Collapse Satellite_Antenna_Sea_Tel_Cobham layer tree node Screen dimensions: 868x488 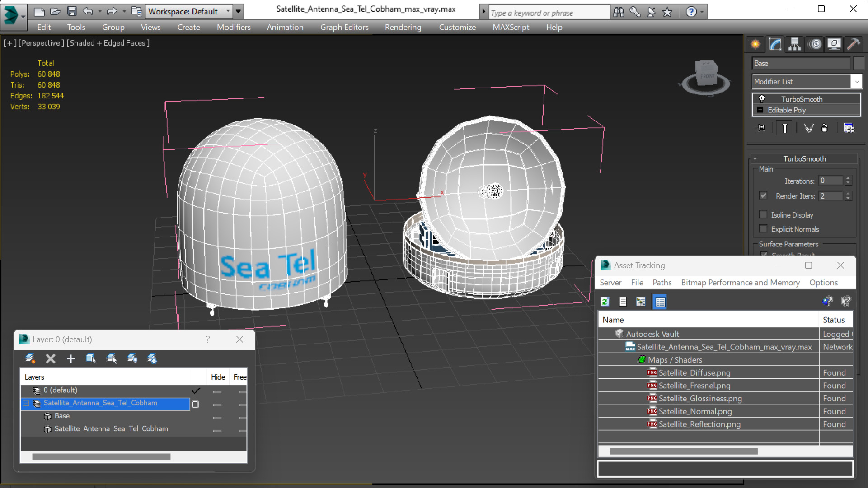click(26, 403)
